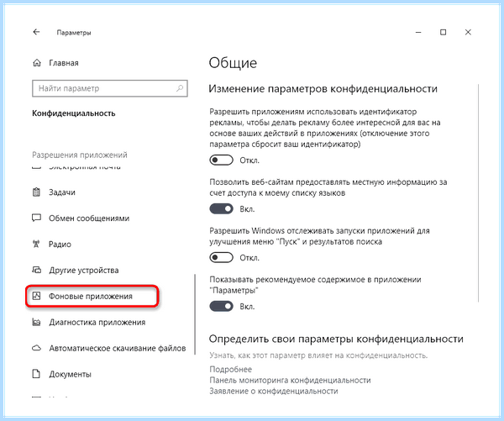Click the search magnifier icon
504x421 pixels.
[180, 88]
